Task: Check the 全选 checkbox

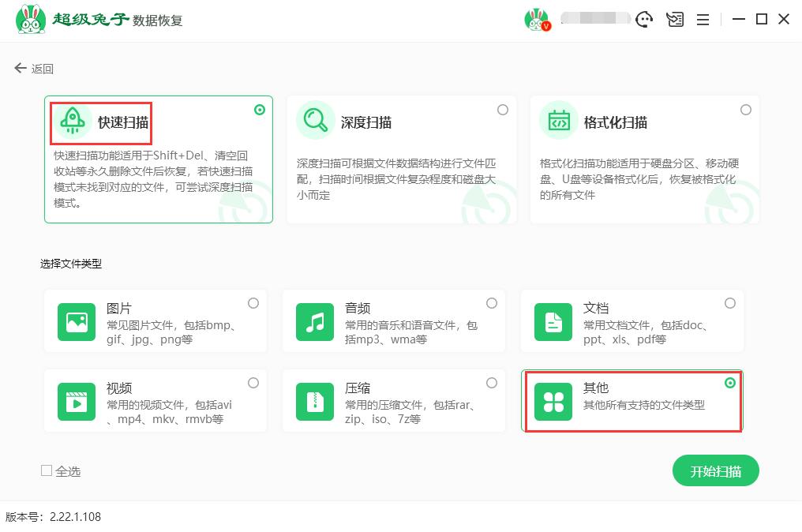Action: tap(47, 470)
